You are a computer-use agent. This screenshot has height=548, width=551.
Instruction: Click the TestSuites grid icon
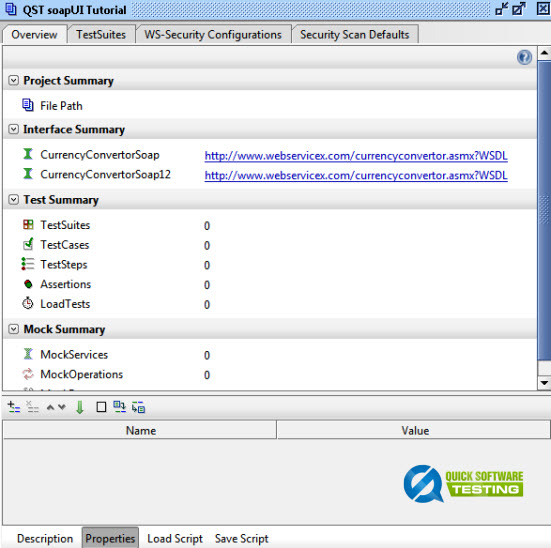click(28, 224)
